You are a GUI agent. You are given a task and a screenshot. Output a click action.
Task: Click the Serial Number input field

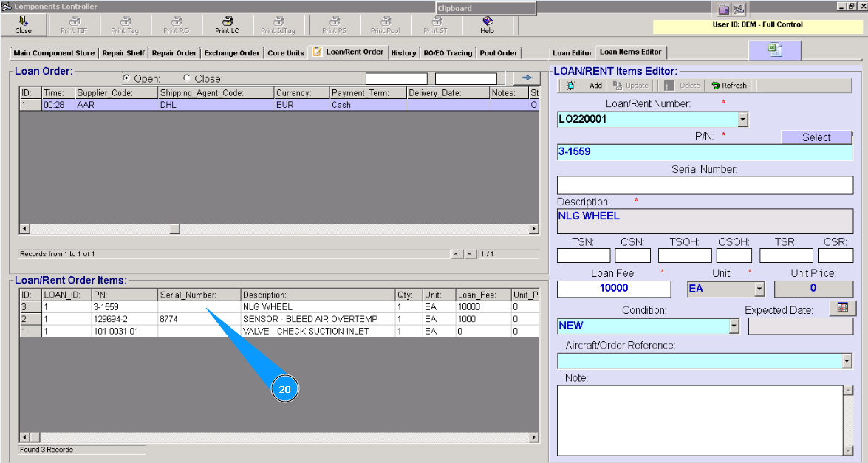pos(705,185)
